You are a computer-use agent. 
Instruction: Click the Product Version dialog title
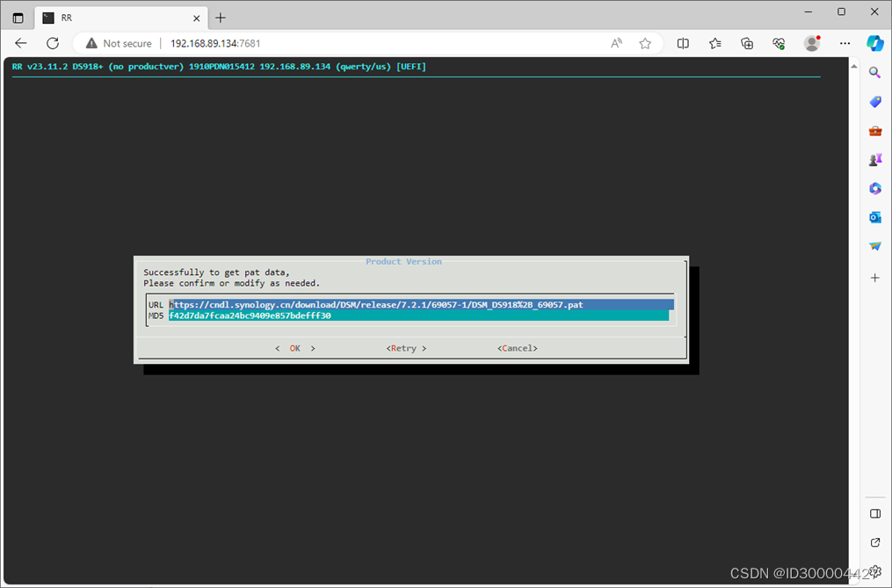point(403,261)
